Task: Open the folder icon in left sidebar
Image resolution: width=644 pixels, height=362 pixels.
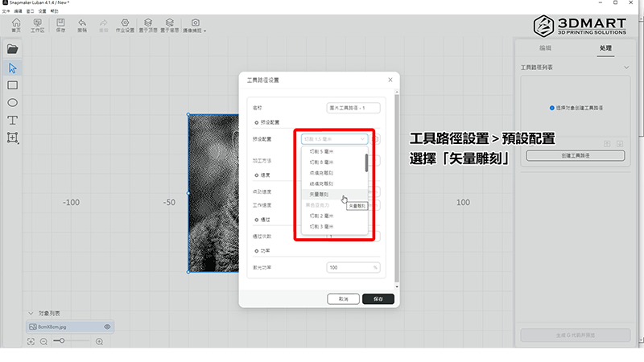Action: [x=13, y=49]
